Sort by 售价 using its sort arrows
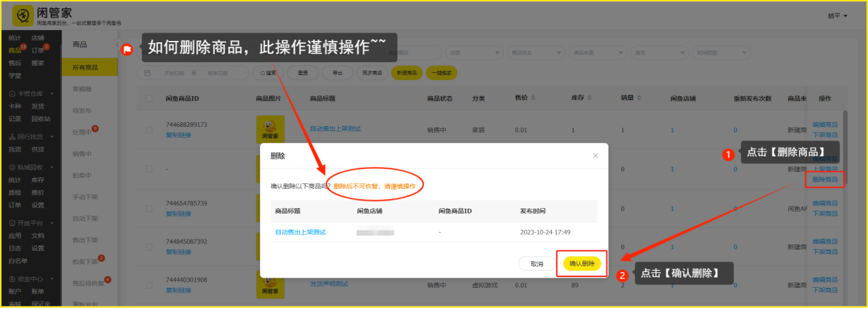868x309 pixels. (x=534, y=98)
